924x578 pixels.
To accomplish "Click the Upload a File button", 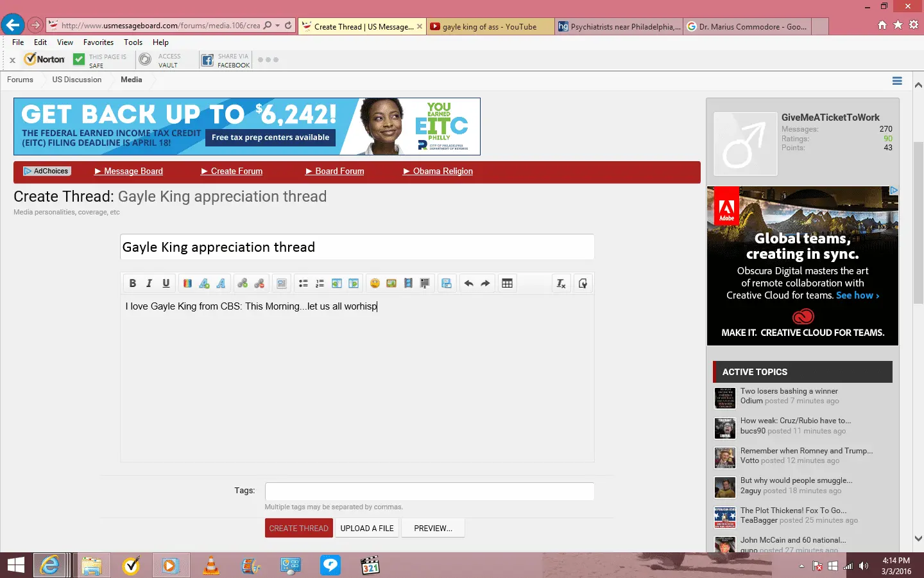I will tap(367, 529).
